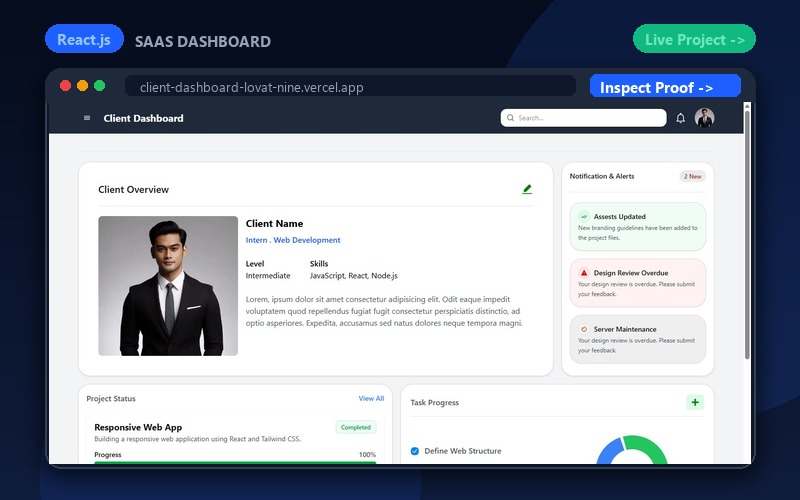Click the 100% progress value

coord(367,455)
